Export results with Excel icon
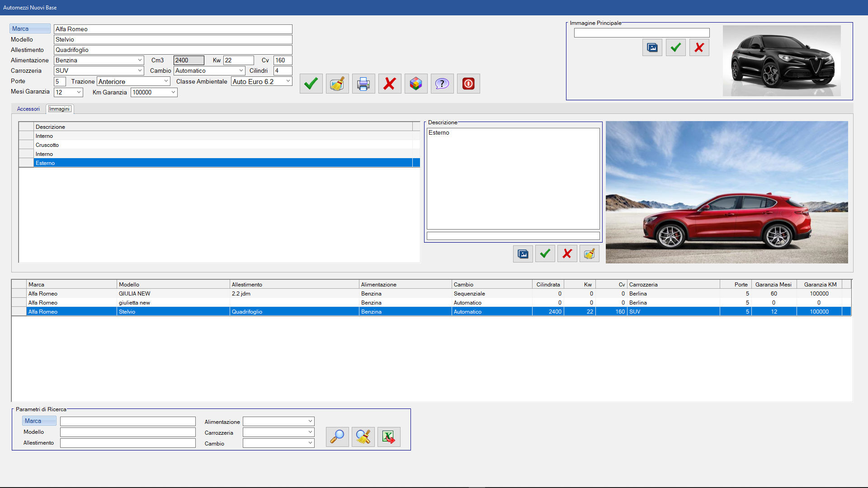Screen dimensions: 868x488 click(389, 436)
